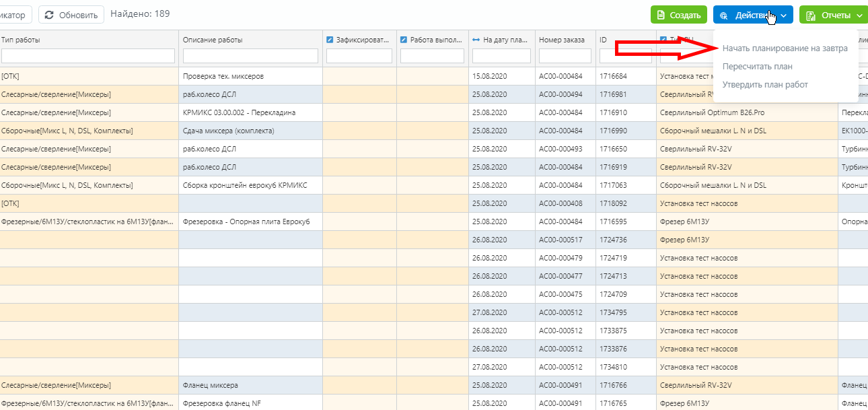This screenshot has width=868, height=410.
Task: Open the Действия dropdown arrow
Action: 784,15
